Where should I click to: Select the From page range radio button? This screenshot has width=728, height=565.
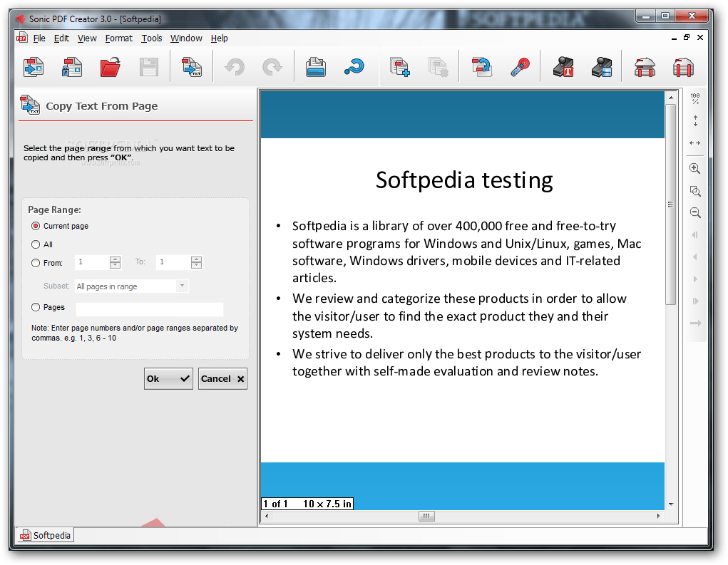click(x=36, y=263)
